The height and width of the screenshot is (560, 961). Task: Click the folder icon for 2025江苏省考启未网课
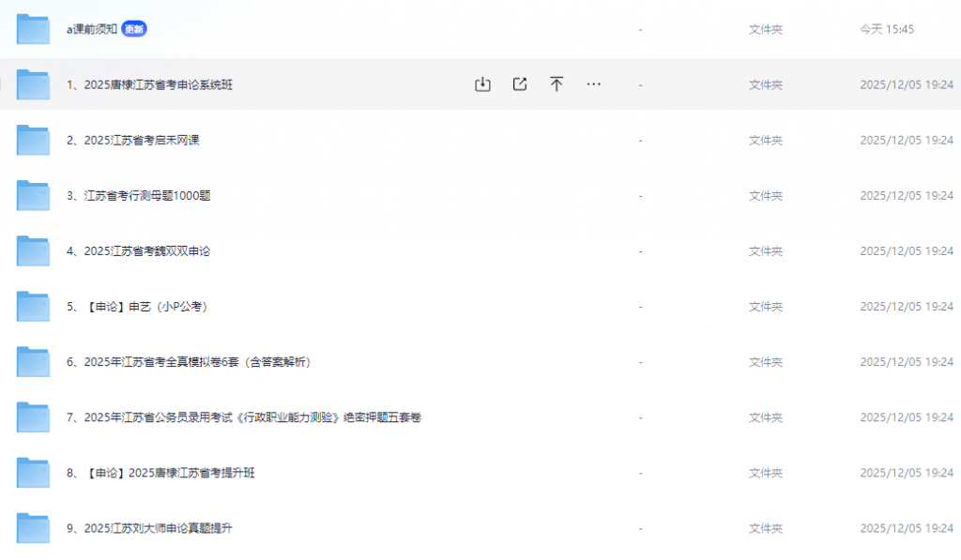coord(33,139)
